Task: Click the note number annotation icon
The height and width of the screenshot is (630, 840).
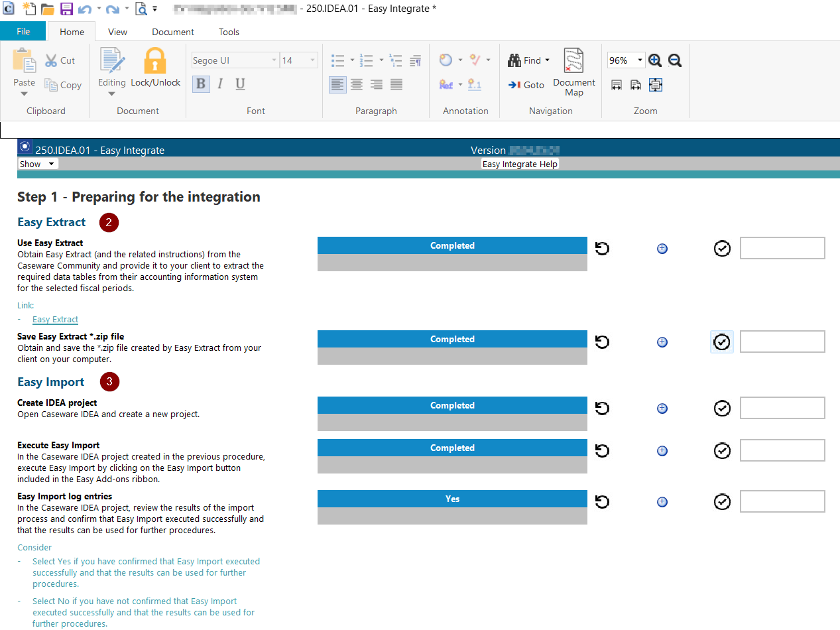Action: click(475, 84)
